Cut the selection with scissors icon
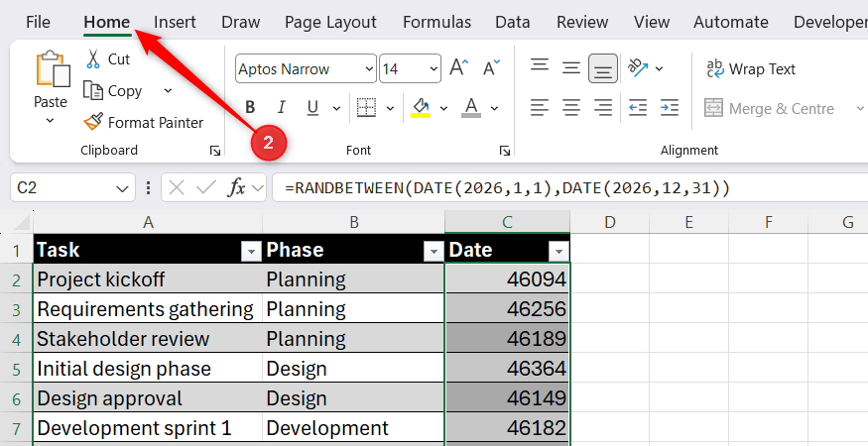This screenshot has width=868, height=446. tap(93, 59)
